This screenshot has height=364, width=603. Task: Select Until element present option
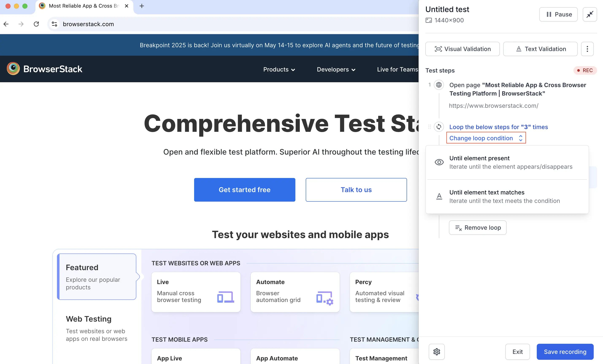pyautogui.click(x=507, y=162)
